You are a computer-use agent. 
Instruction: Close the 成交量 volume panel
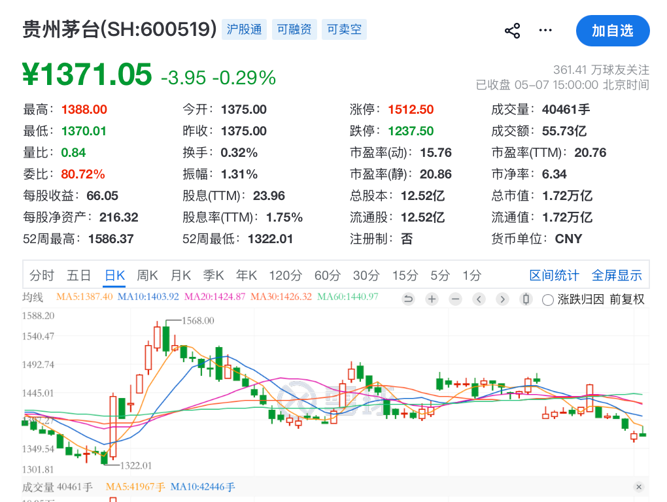pyautogui.click(x=638, y=487)
